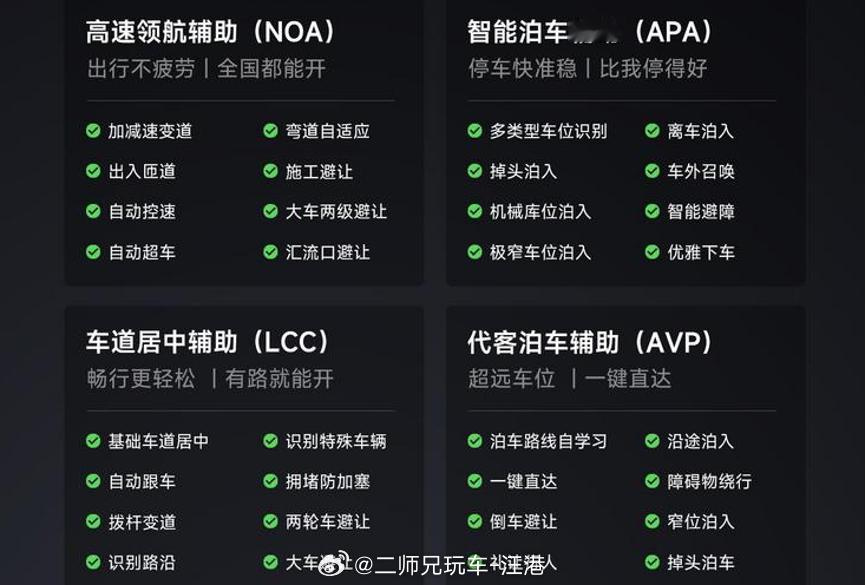Select the 智能泊车 (APA) heading
The width and height of the screenshot is (866, 585).
pos(590,32)
